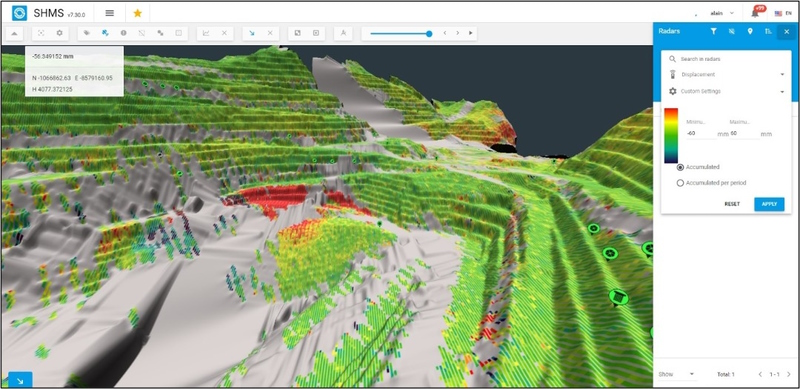The width and height of the screenshot is (800, 389).
Task: Open the alain user dropdown
Action: point(721,13)
